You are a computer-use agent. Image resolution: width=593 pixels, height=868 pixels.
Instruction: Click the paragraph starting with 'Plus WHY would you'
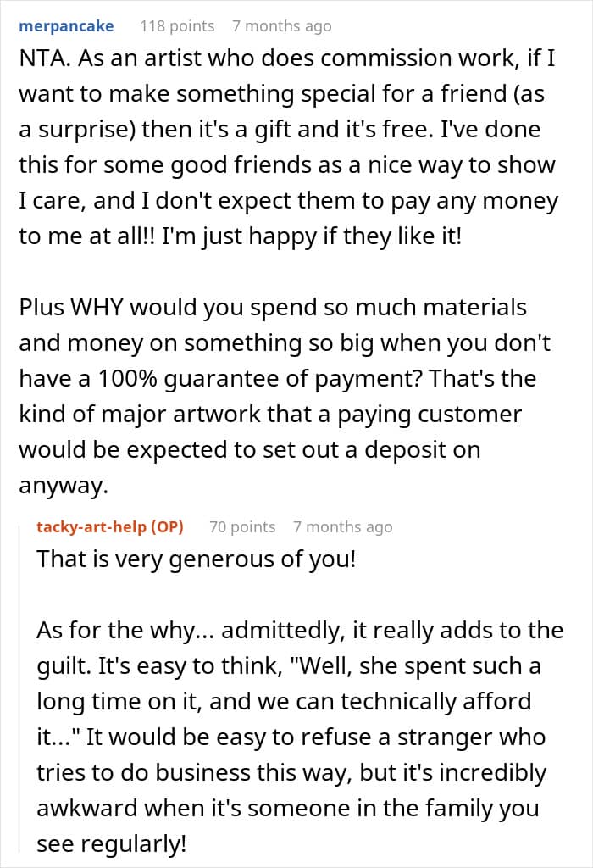(x=285, y=397)
